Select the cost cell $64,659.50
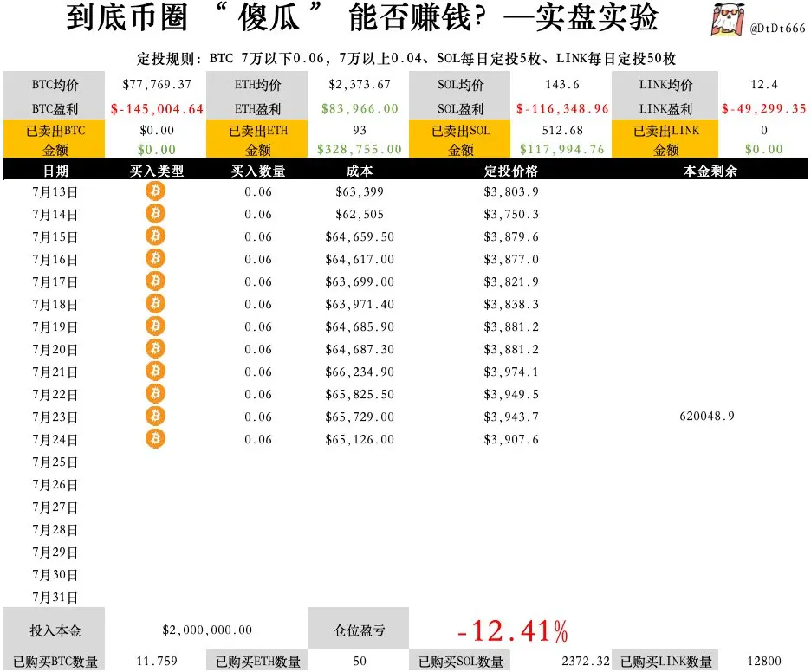The image size is (811, 672). click(360, 236)
